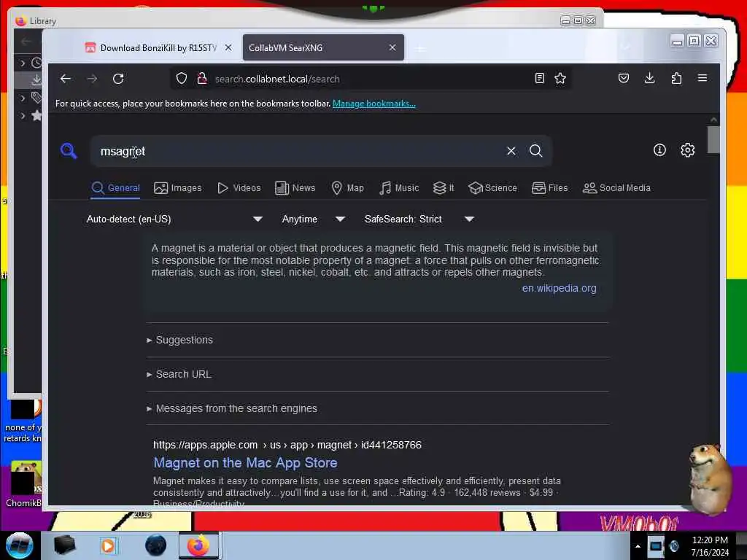Clear the search query with the X

pyautogui.click(x=511, y=151)
